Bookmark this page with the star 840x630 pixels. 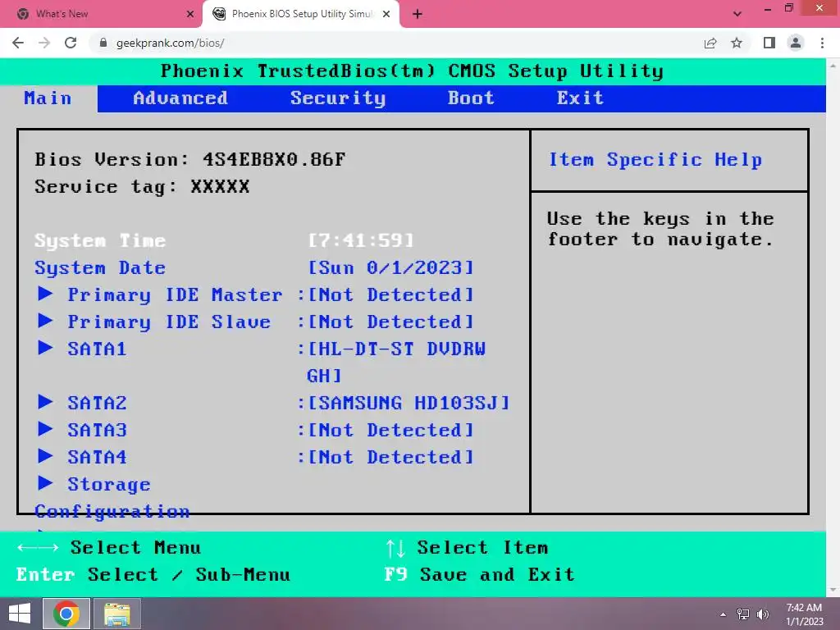click(737, 43)
